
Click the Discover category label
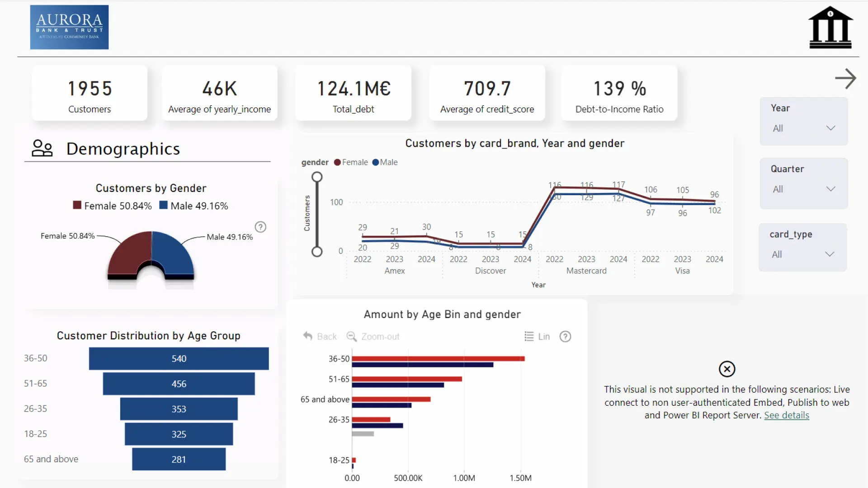(491, 271)
